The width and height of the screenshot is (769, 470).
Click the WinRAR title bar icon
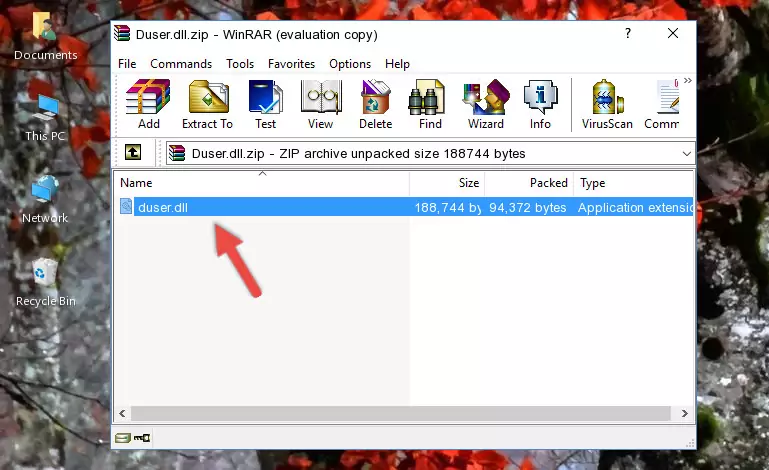point(122,33)
